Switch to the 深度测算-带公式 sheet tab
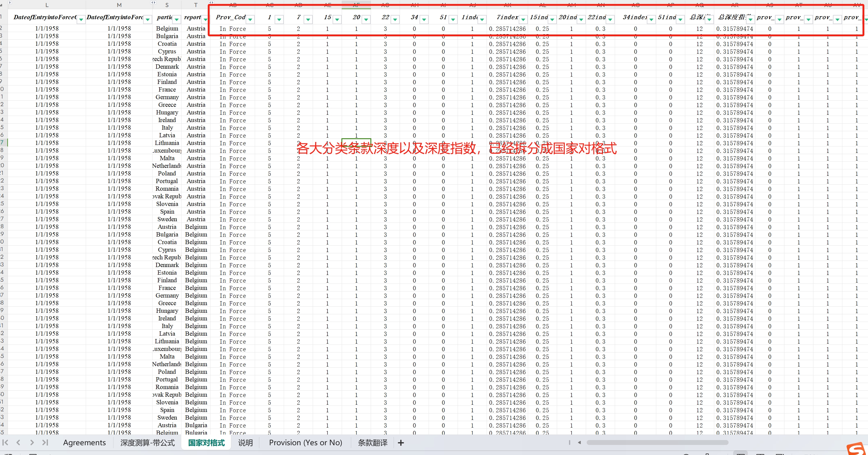Image resolution: width=868 pixels, height=455 pixels. tap(148, 442)
